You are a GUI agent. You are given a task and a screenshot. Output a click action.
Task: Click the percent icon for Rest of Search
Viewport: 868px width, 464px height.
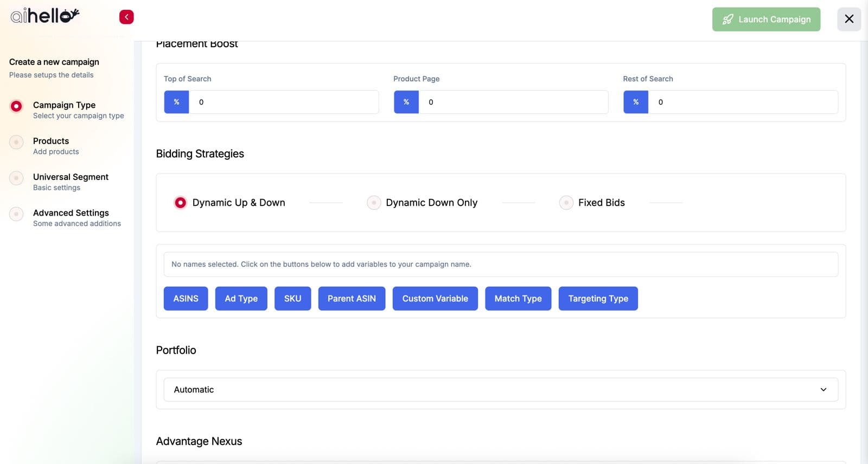[x=636, y=102]
